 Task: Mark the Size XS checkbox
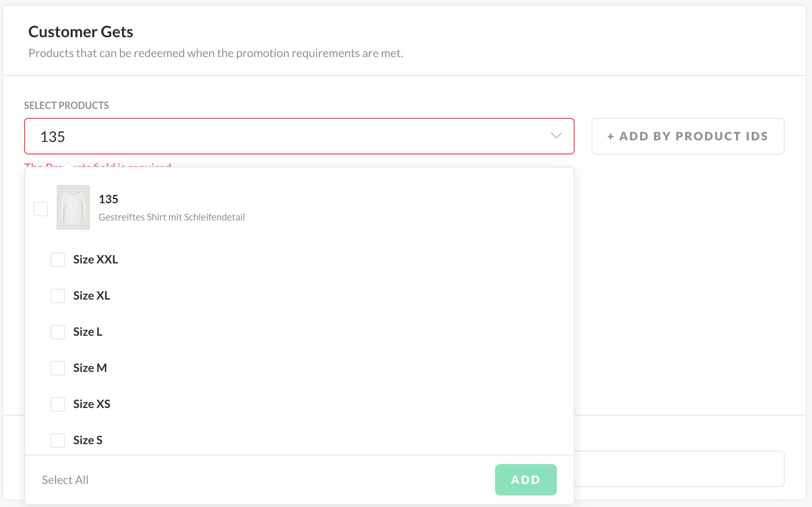click(x=58, y=404)
